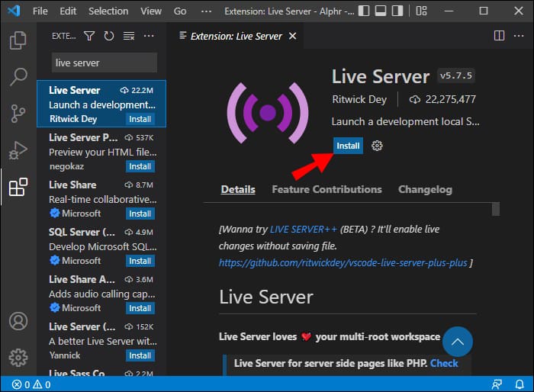Open the Run and Debug view
The width and height of the screenshot is (534, 392).
tap(18, 150)
